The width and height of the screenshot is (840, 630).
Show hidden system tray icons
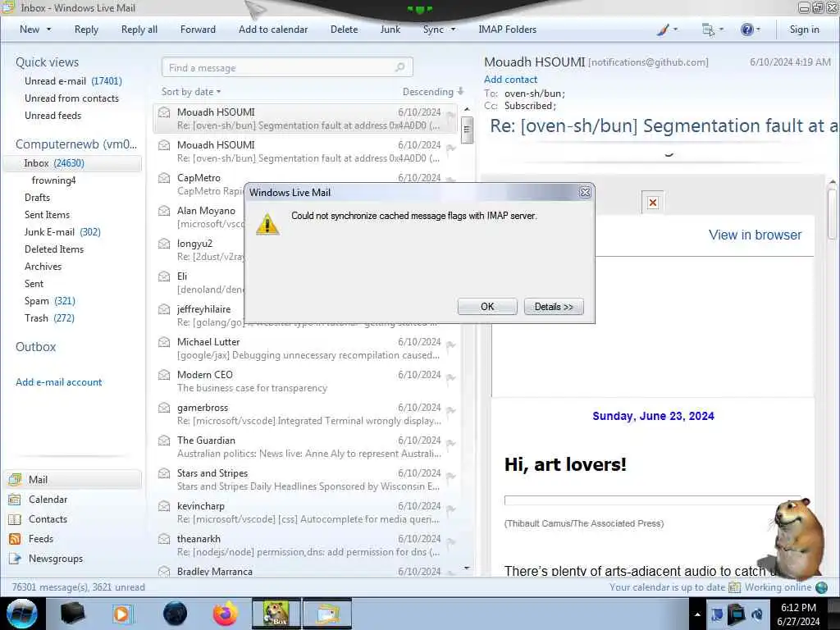pyautogui.click(x=697, y=614)
